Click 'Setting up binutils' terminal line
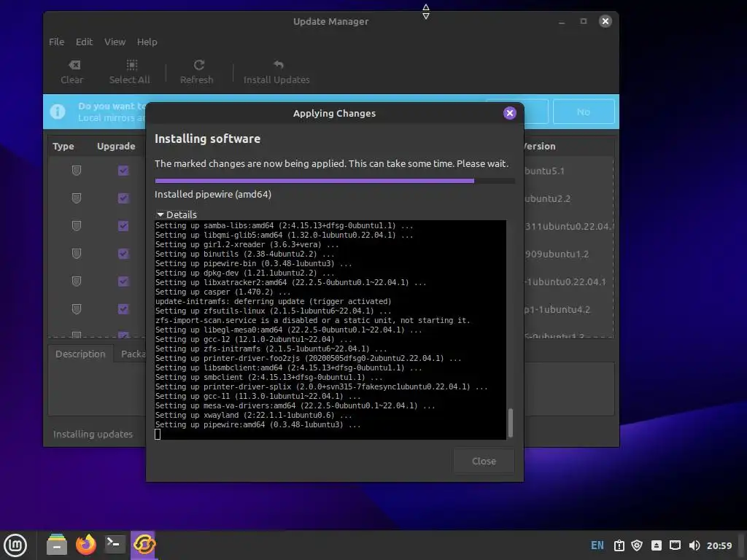Image resolution: width=747 pixels, height=560 pixels. click(244, 254)
